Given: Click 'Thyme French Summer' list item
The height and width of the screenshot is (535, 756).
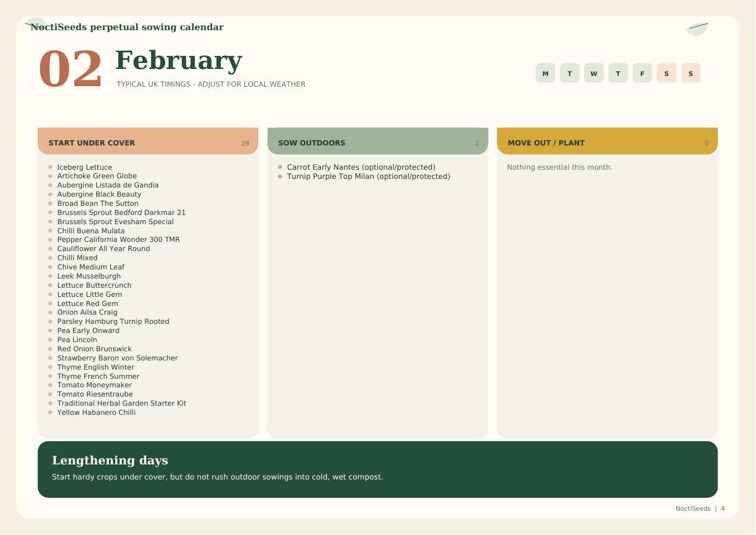Looking at the screenshot, I should [x=98, y=377].
